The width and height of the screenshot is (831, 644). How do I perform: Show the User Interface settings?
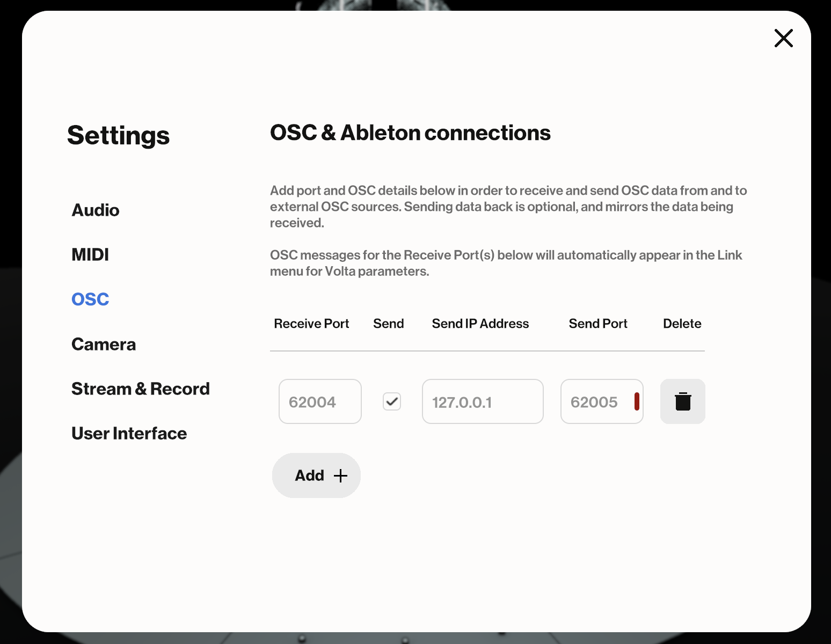[129, 433]
